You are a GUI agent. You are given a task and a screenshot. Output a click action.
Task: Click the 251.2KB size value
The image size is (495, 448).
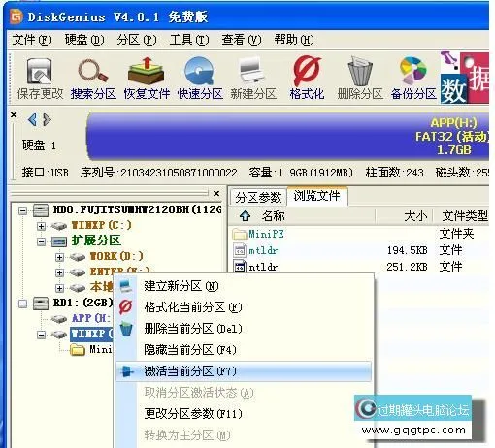(x=407, y=267)
